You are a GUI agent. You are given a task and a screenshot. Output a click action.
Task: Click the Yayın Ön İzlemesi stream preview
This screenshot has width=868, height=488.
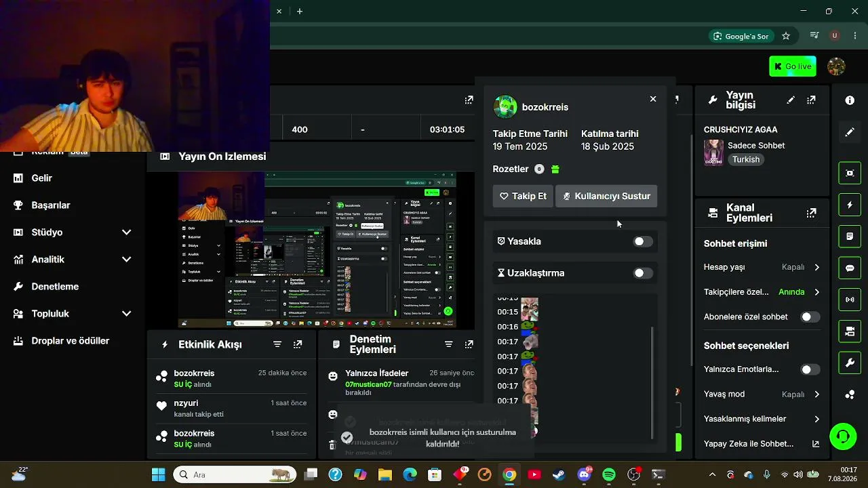pos(317,249)
